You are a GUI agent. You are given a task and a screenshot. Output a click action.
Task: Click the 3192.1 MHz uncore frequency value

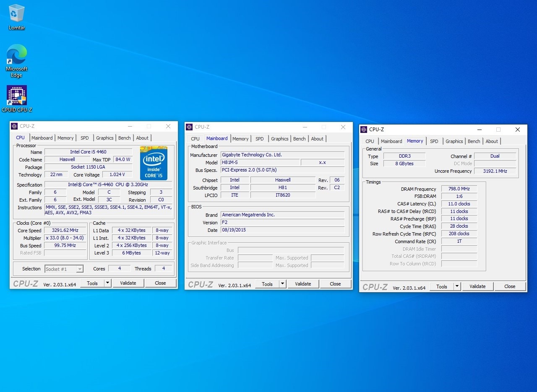[x=495, y=171]
